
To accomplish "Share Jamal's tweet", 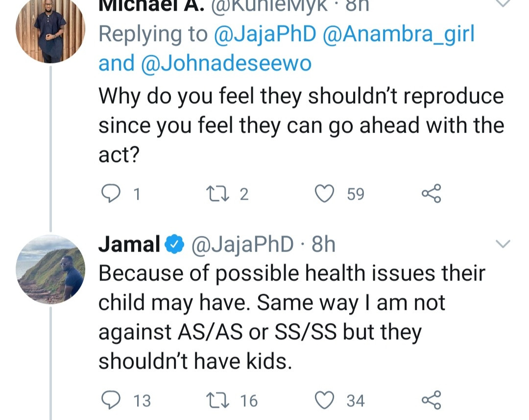I will [431, 400].
